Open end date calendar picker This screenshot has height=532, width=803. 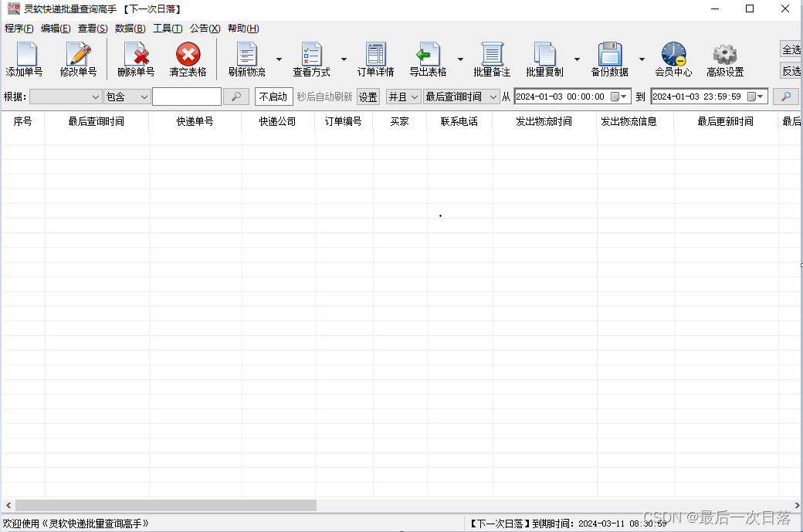click(755, 97)
